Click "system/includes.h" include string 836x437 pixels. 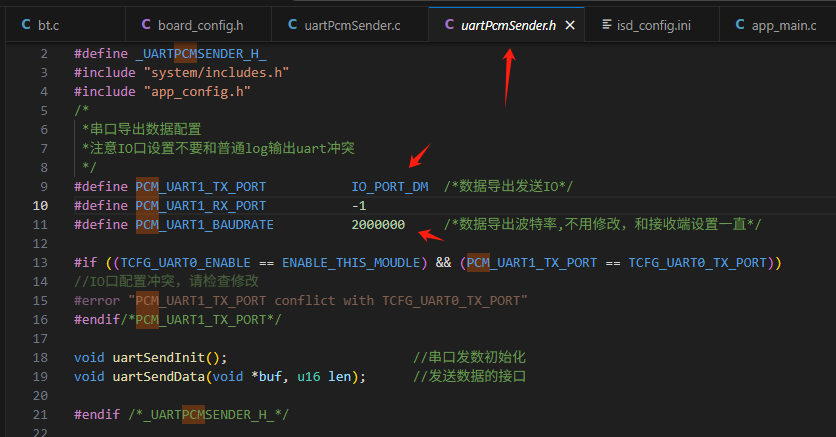(x=216, y=72)
